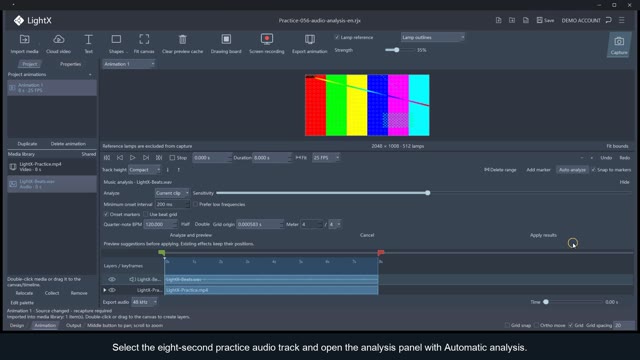Adjust the lamp Strength slider

[x=396, y=50]
